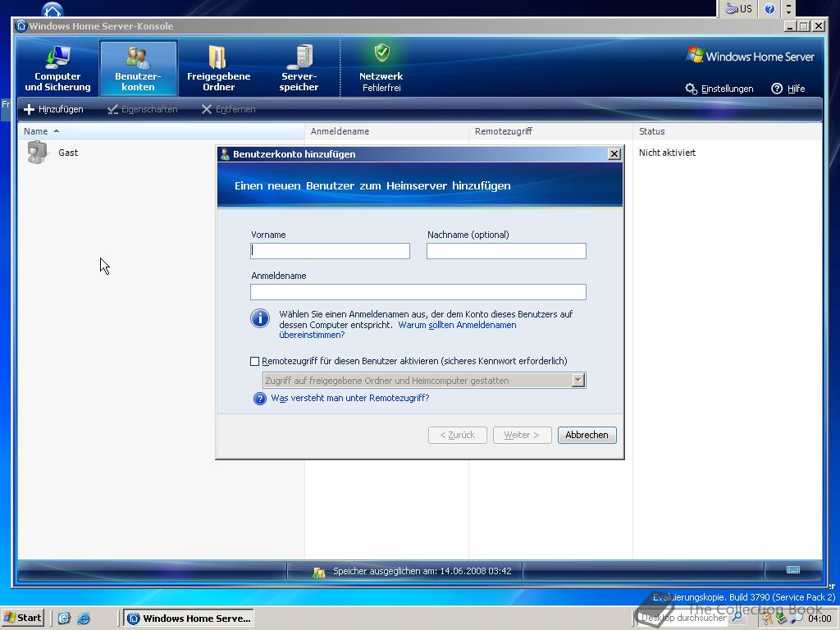
Task: Select the Gast user name
Action: pos(68,153)
